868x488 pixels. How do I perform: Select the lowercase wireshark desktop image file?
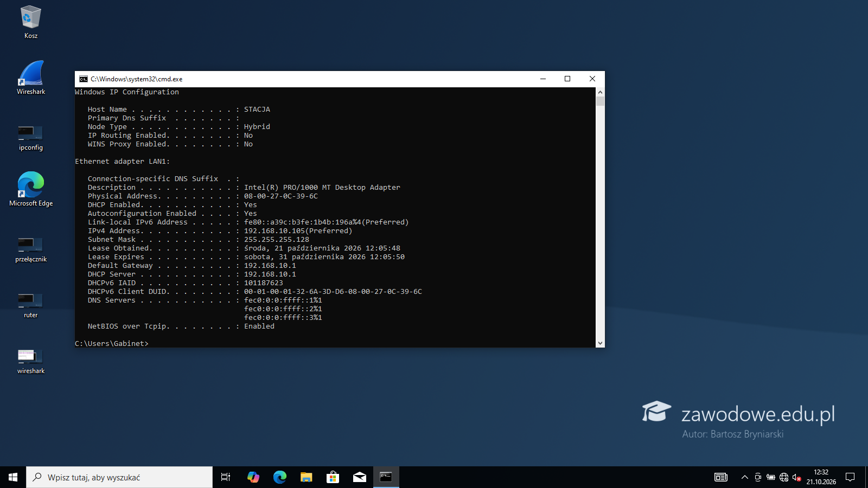pyautogui.click(x=31, y=361)
